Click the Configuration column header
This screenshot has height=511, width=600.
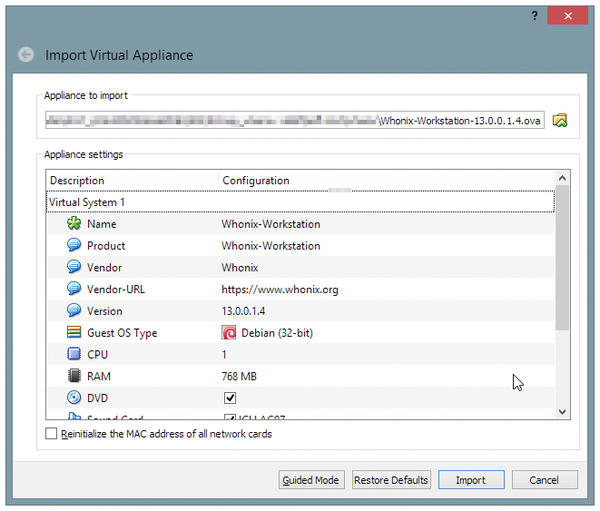pos(386,180)
